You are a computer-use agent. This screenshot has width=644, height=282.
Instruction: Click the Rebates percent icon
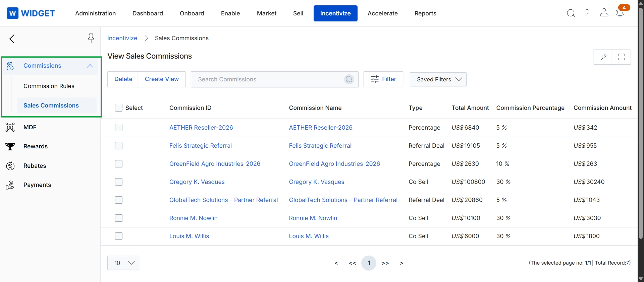10,166
